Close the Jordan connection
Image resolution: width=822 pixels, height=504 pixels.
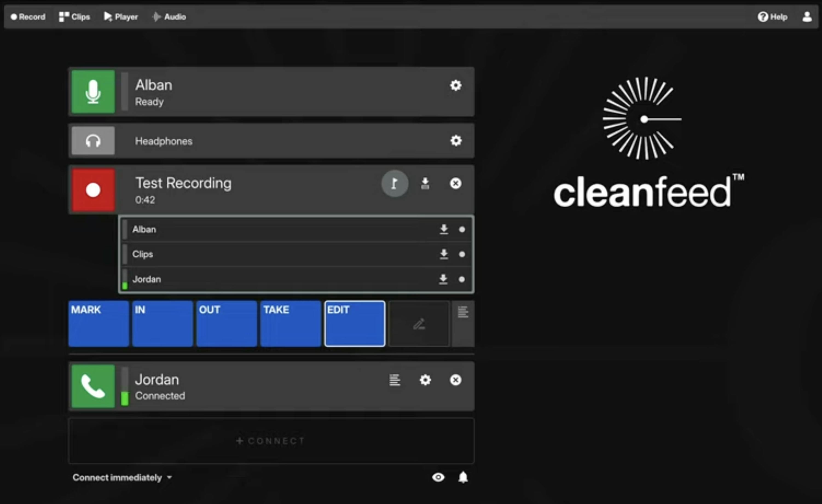[x=456, y=380]
